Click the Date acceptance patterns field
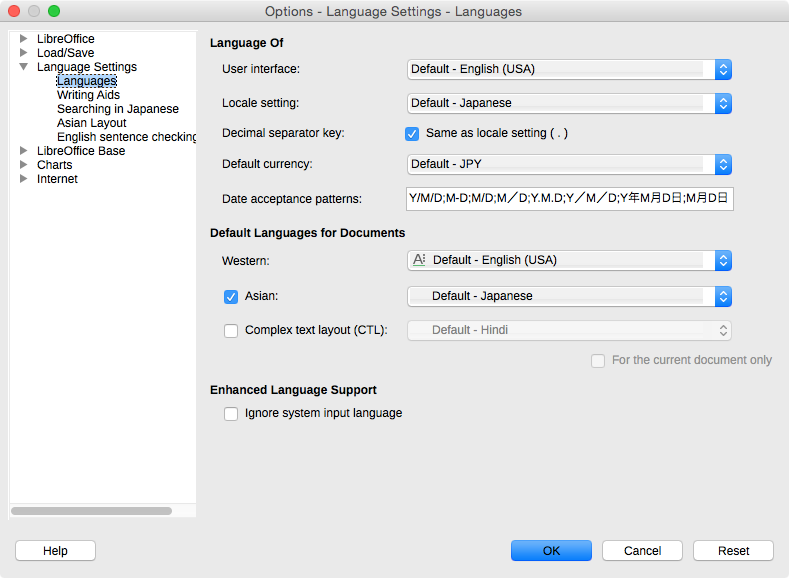The width and height of the screenshot is (789, 578). (x=570, y=199)
